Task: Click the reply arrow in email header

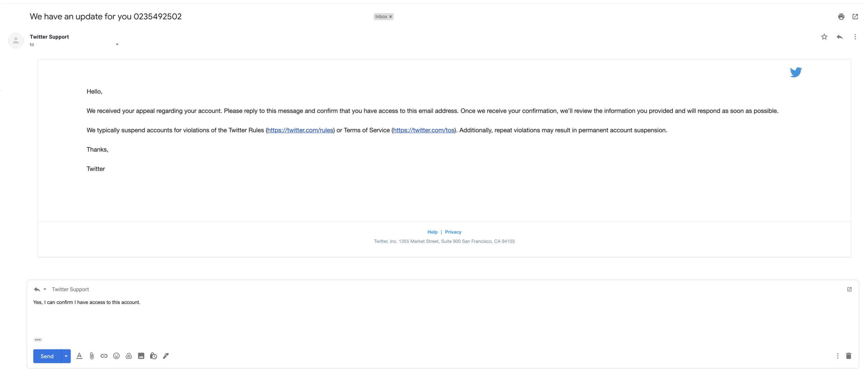Action: [839, 37]
